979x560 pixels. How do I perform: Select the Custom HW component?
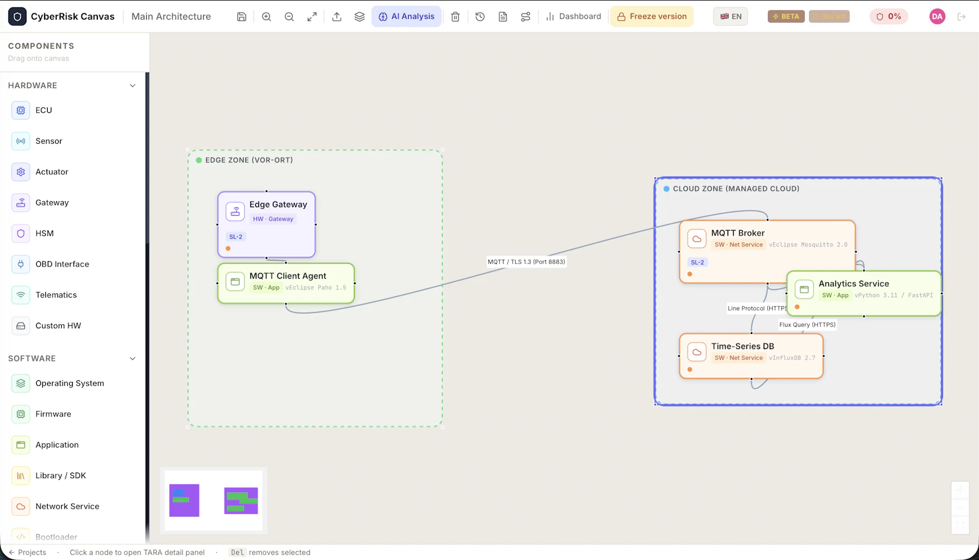coord(73,326)
